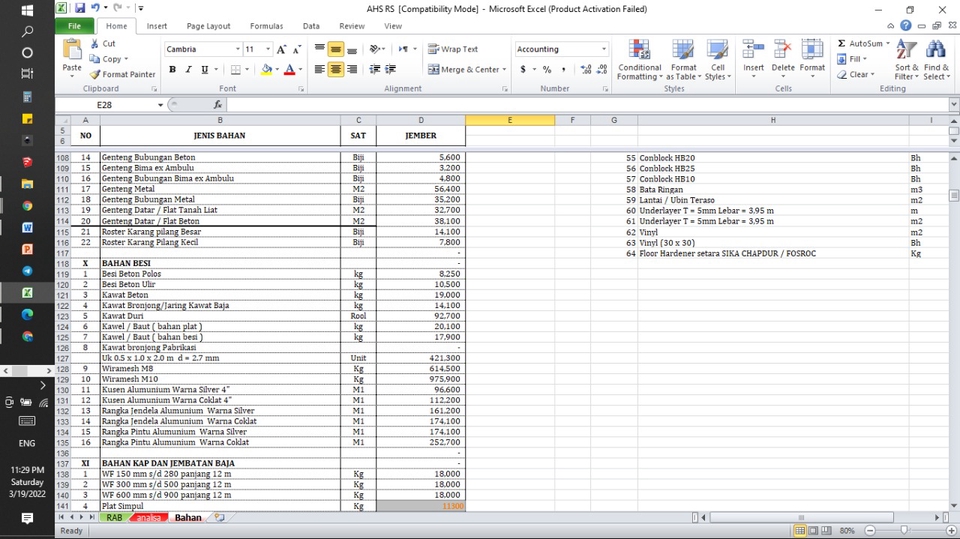Increase font size with the grow font icon

281,49
